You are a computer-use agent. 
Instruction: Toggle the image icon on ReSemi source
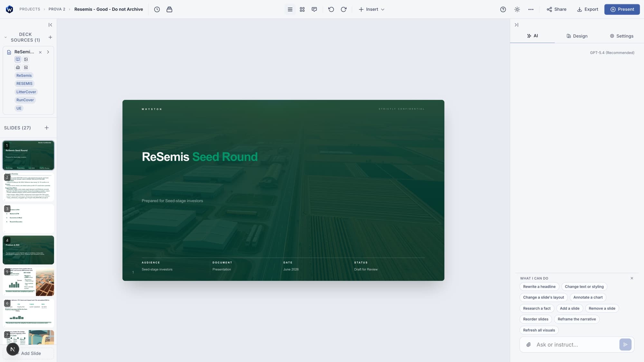[x=26, y=59]
